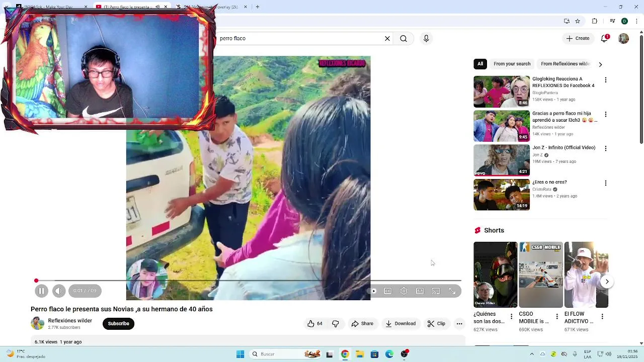Viewport: 644px width, 362px height.
Task: Share the video
Action: point(362,323)
